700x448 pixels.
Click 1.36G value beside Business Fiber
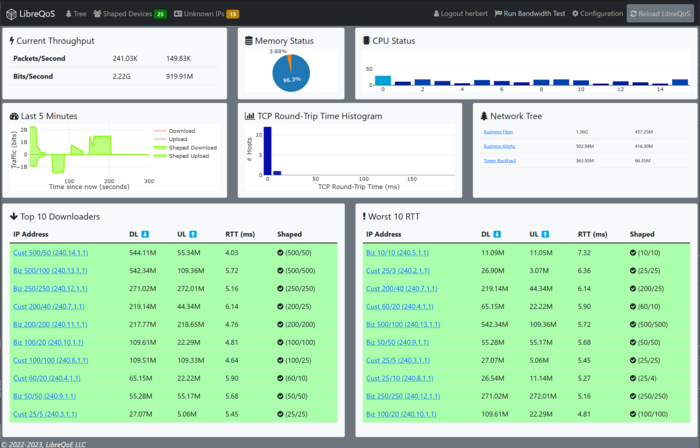tap(582, 132)
